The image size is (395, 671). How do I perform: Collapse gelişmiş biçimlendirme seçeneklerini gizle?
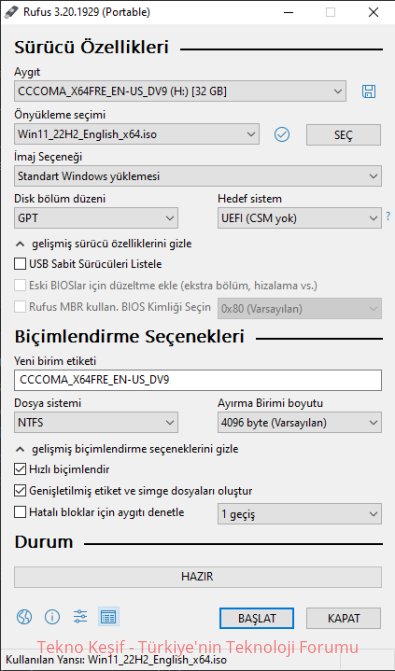(x=127, y=449)
